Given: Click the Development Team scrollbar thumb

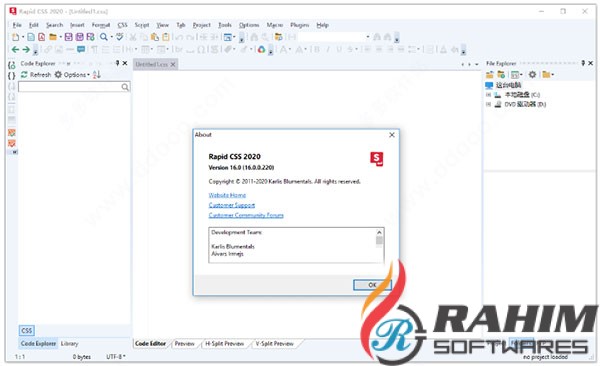Looking at the screenshot, I should click(x=379, y=241).
